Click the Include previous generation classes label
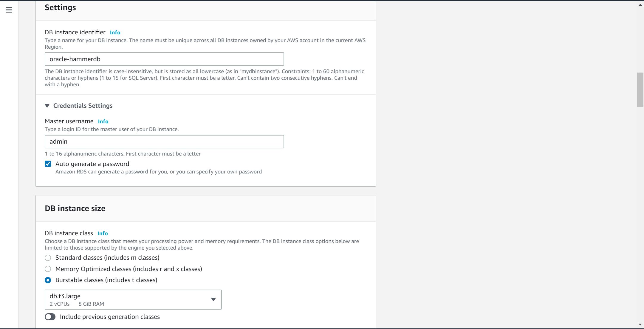This screenshot has width=644, height=329. [x=110, y=317]
